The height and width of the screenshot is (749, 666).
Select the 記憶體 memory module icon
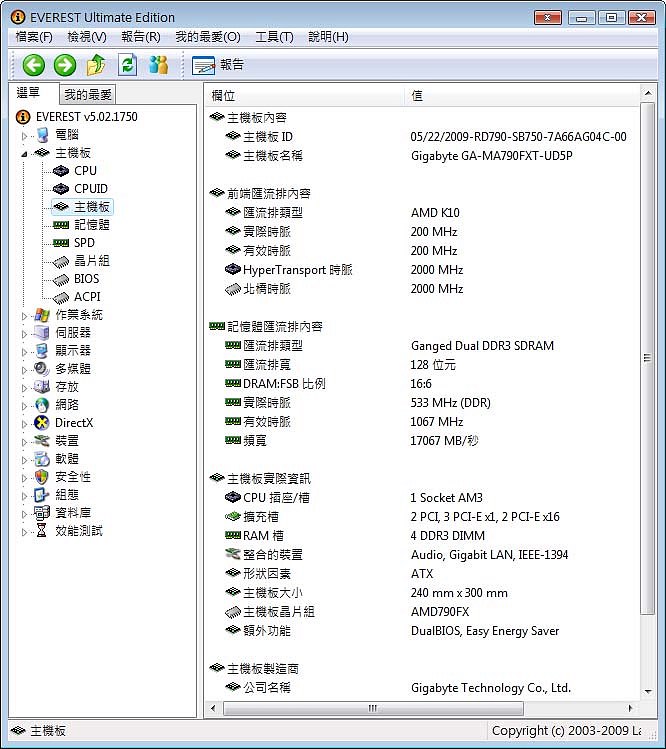(x=61, y=225)
